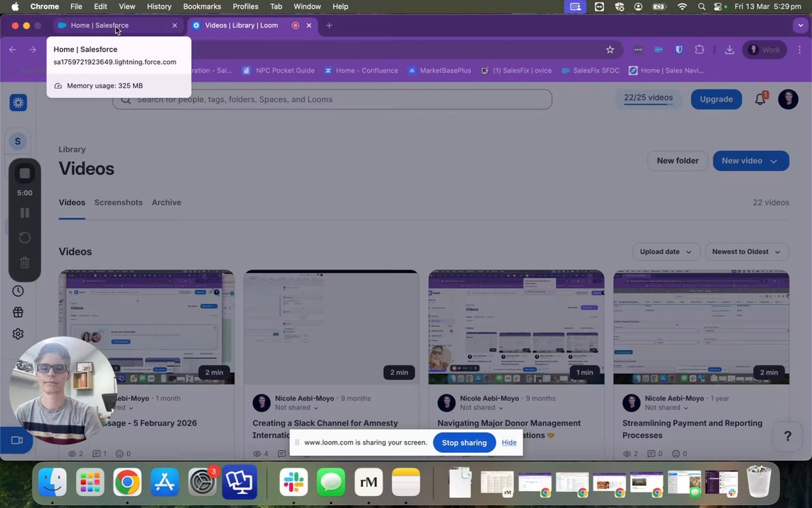
Task: Open the Profiles menu
Action: coord(245,7)
